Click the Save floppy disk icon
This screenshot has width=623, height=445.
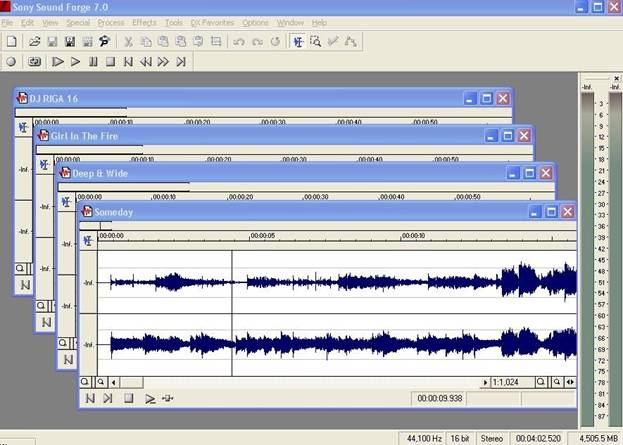pos(52,41)
